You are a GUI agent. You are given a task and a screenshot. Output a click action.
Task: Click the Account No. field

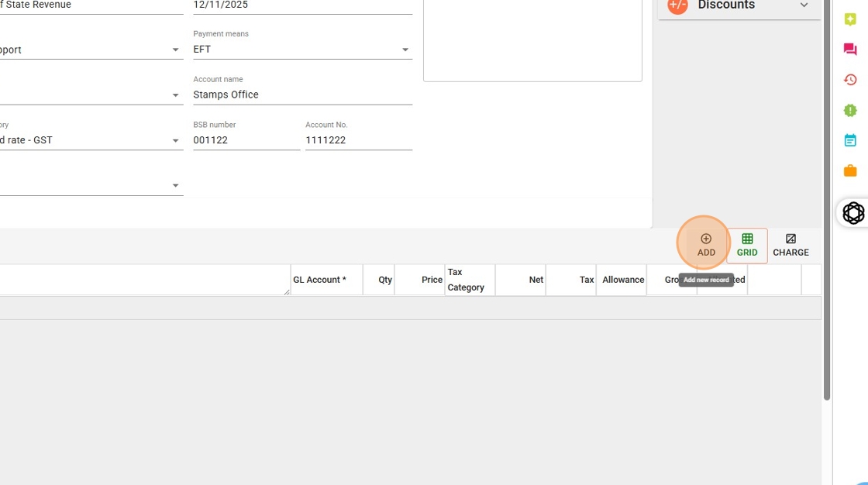point(358,140)
